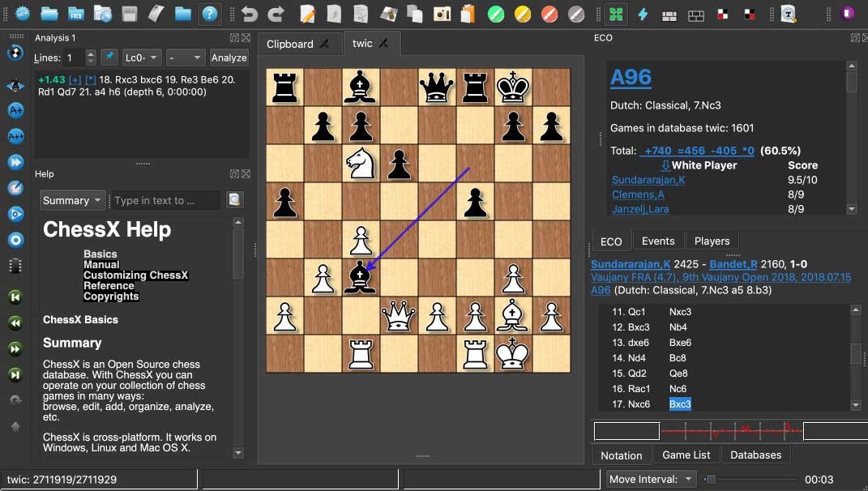Click the pencil edit game icon

coord(307,14)
